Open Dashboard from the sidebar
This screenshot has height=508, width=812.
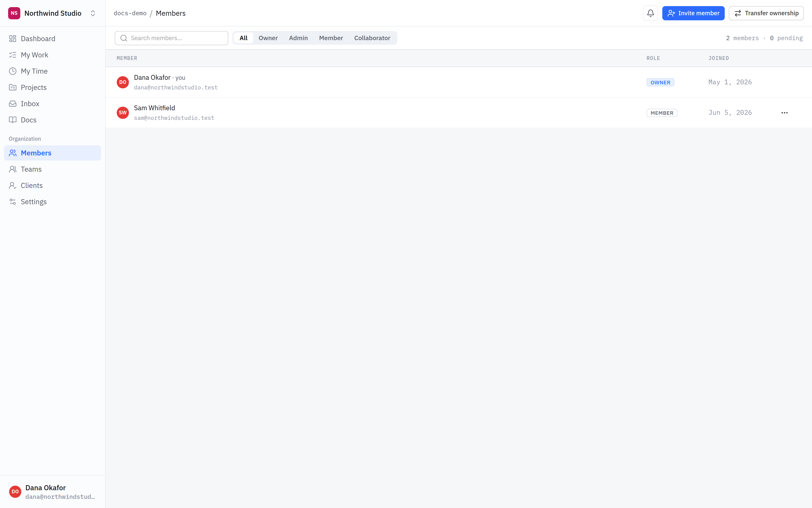tap(52, 39)
